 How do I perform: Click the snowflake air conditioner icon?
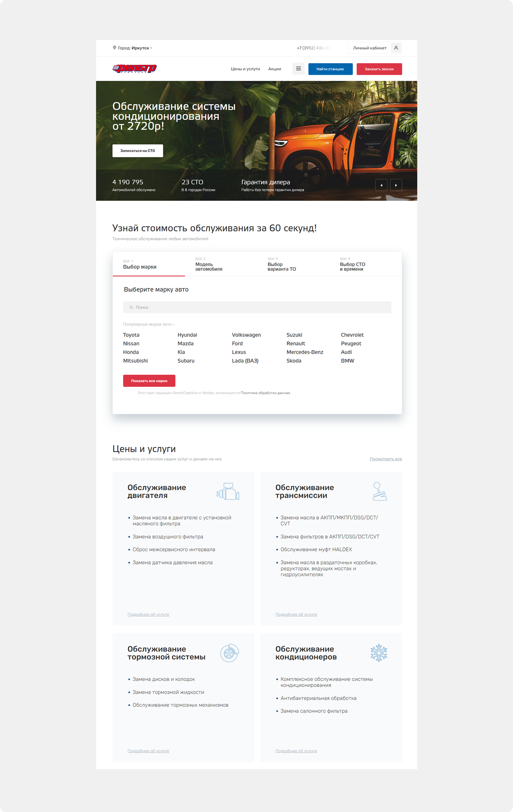tap(379, 653)
